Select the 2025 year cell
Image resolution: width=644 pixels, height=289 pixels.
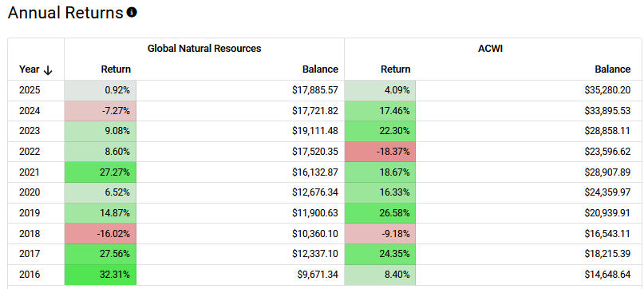click(x=36, y=90)
